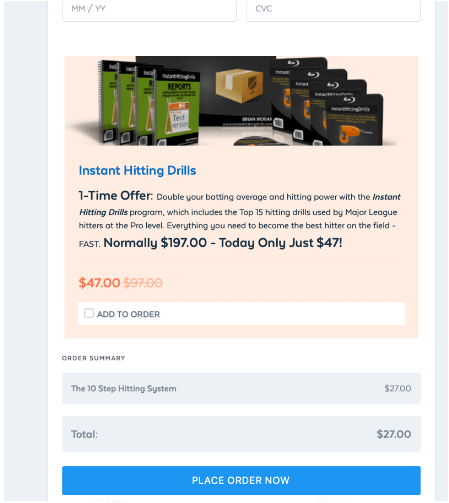Click the $47.00 orange offer price
This screenshot has width=449, height=503.
click(x=99, y=283)
